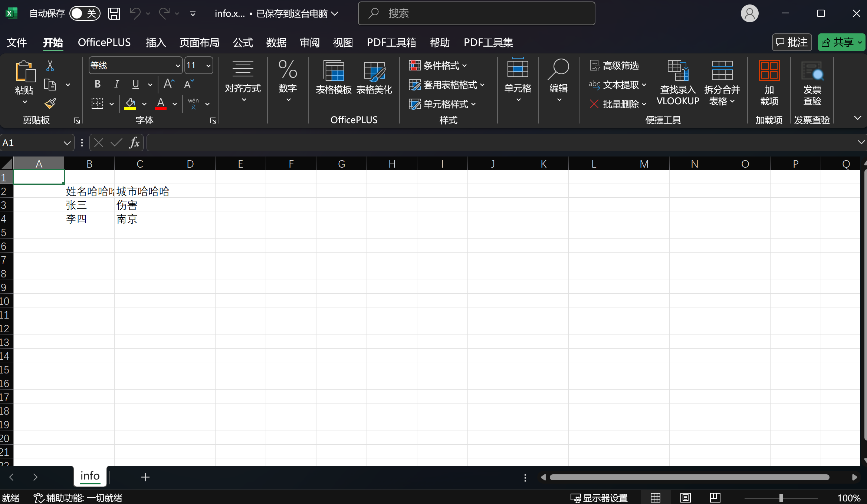Open the 查找录入 VLOOKUP tool

coord(678,83)
